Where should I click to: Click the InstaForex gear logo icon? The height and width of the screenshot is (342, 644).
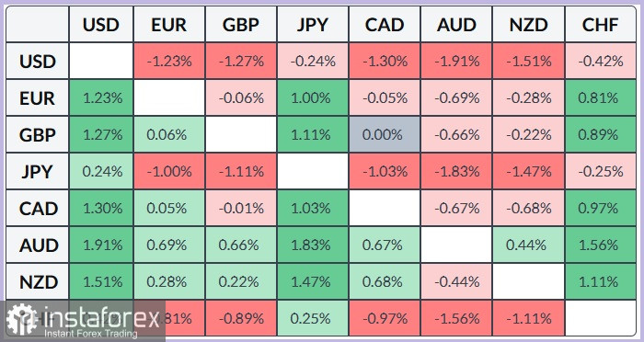[21, 320]
